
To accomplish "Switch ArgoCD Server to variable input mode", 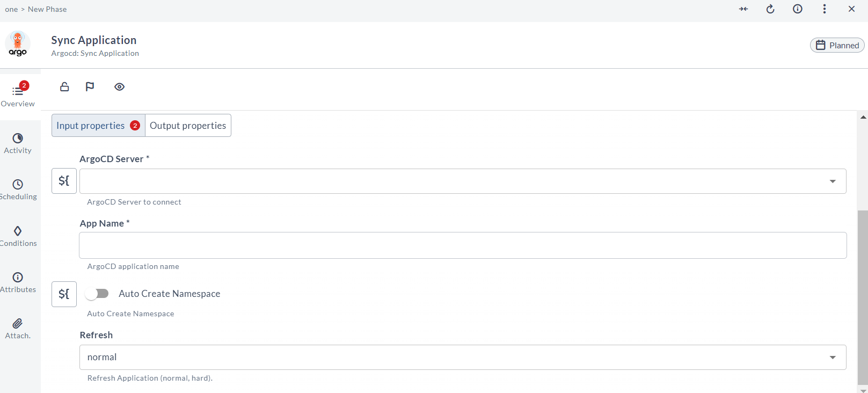I will pyautogui.click(x=64, y=181).
